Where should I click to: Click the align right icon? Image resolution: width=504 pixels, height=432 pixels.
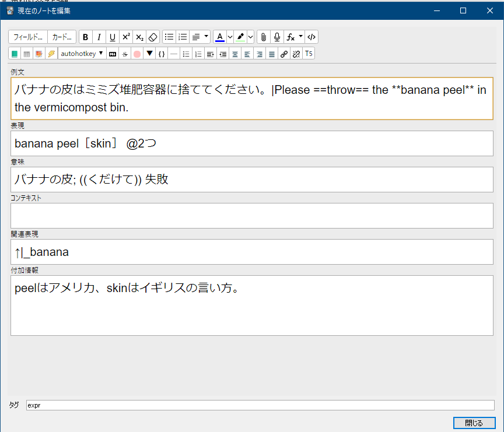(x=260, y=54)
